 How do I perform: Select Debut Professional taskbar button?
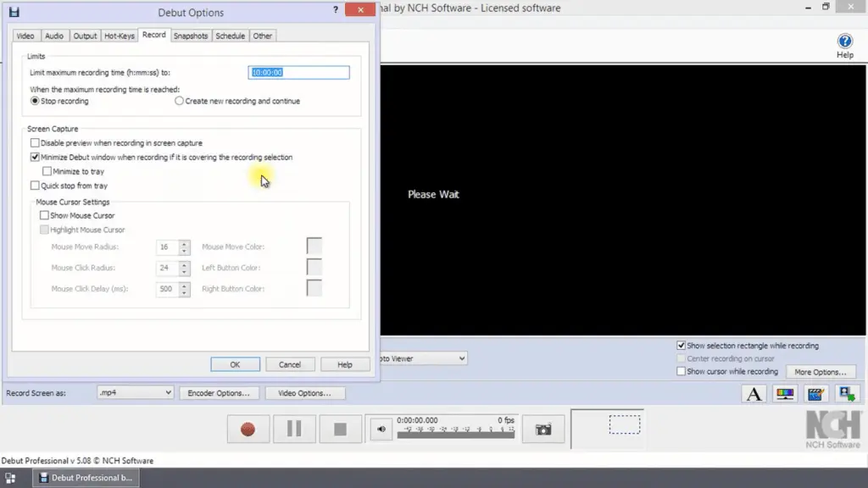click(x=86, y=478)
